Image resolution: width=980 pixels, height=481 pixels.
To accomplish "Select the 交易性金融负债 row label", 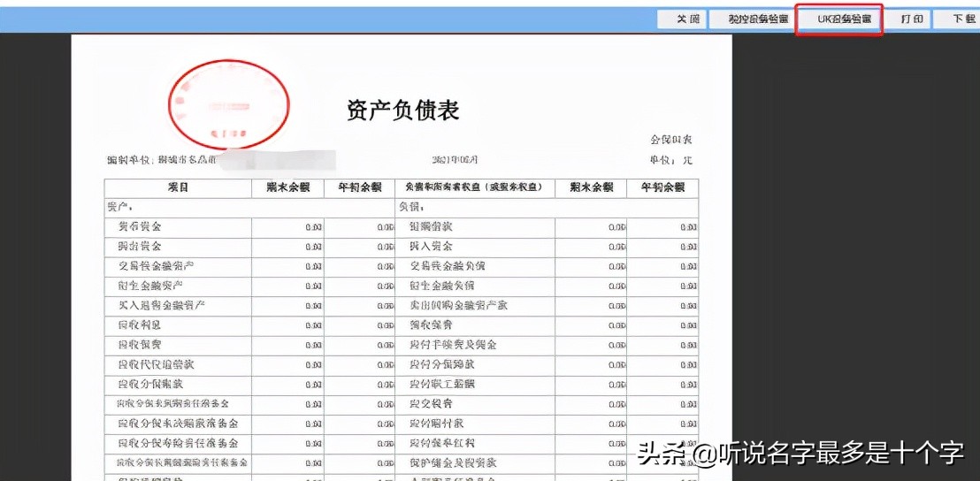I will tap(448, 266).
